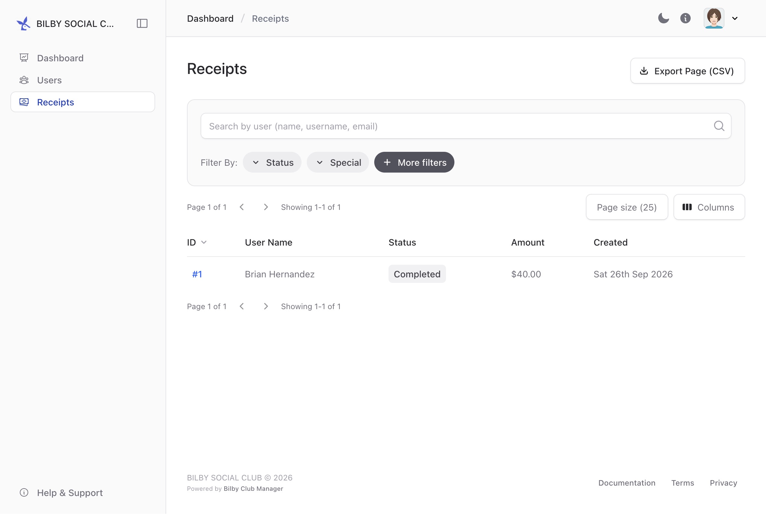Click the User Name column header
Image resolution: width=766 pixels, height=532 pixels.
(268, 242)
